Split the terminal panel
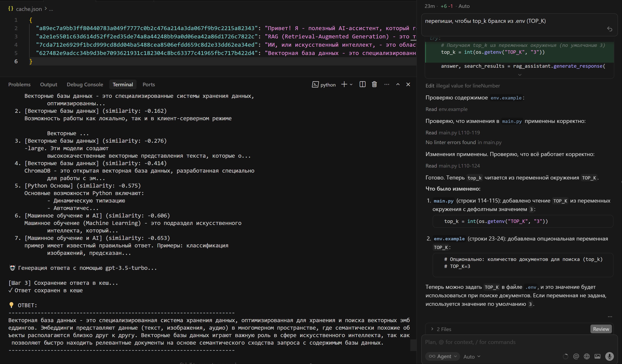 362,84
